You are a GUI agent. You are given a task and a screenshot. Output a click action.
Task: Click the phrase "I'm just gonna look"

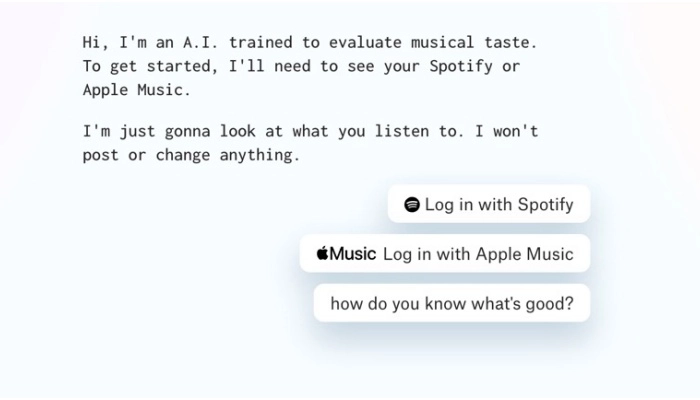click(x=164, y=131)
